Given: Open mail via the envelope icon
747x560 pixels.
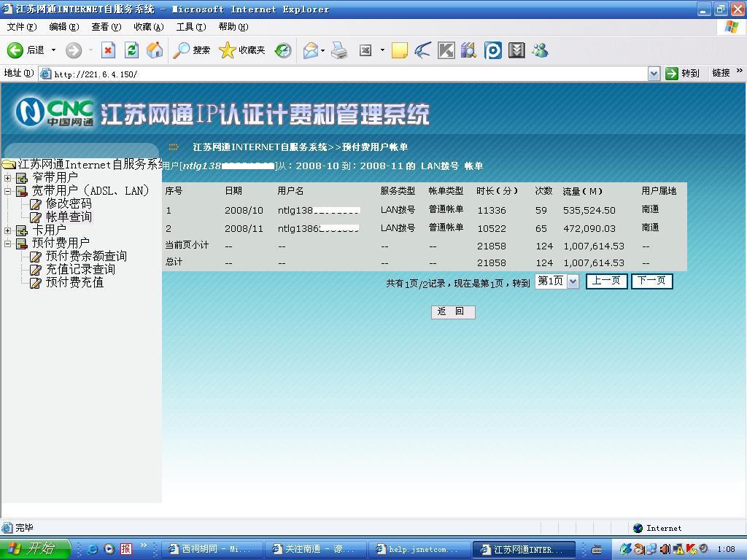Looking at the screenshot, I should click(309, 50).
